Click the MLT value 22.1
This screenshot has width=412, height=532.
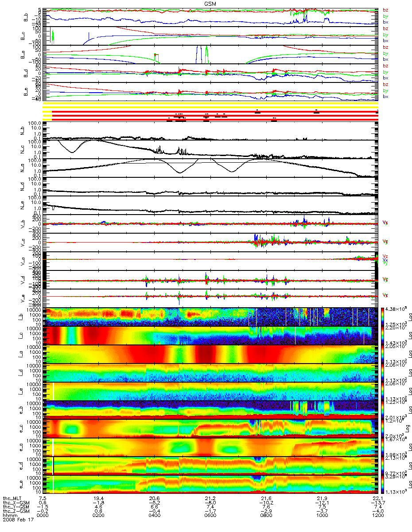point(378,498)
